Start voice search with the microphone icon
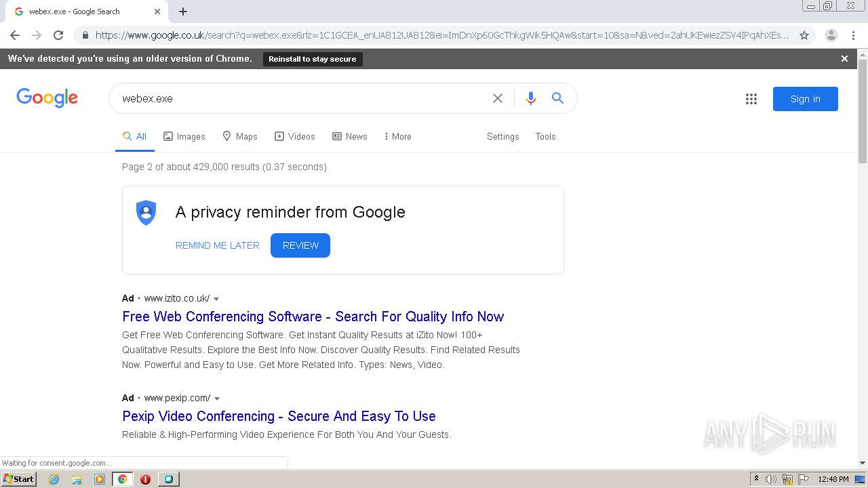868x488 pixels. pos(531,98)
